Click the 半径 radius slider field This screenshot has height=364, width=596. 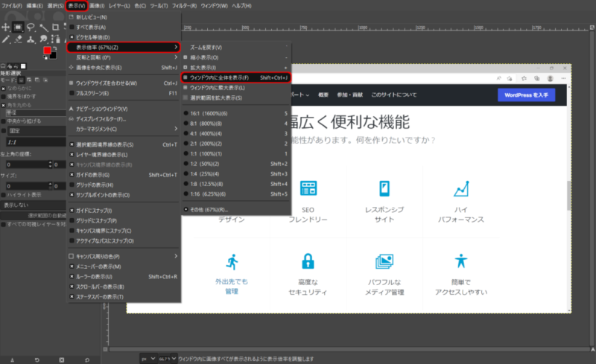36,113
